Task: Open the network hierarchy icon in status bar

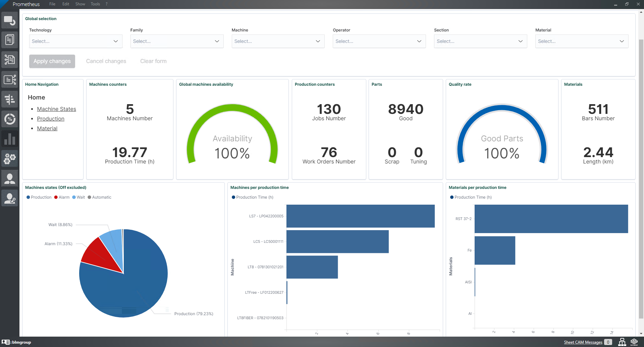Action: pyautogui.click(x=622, y=342)
